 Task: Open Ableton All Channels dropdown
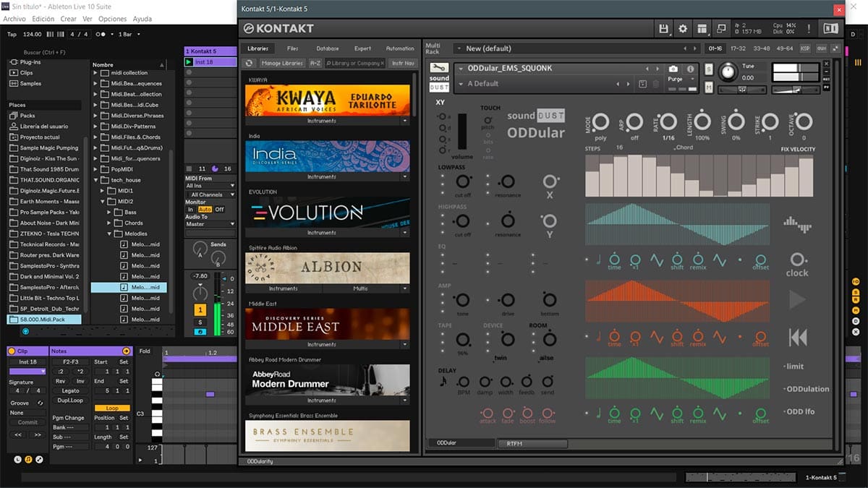point(210,194)
